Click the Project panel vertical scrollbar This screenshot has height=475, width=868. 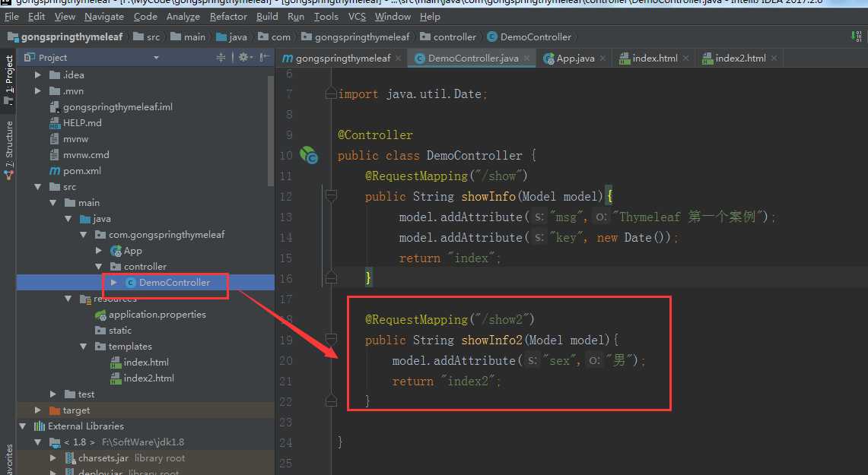tap(271, 131)
